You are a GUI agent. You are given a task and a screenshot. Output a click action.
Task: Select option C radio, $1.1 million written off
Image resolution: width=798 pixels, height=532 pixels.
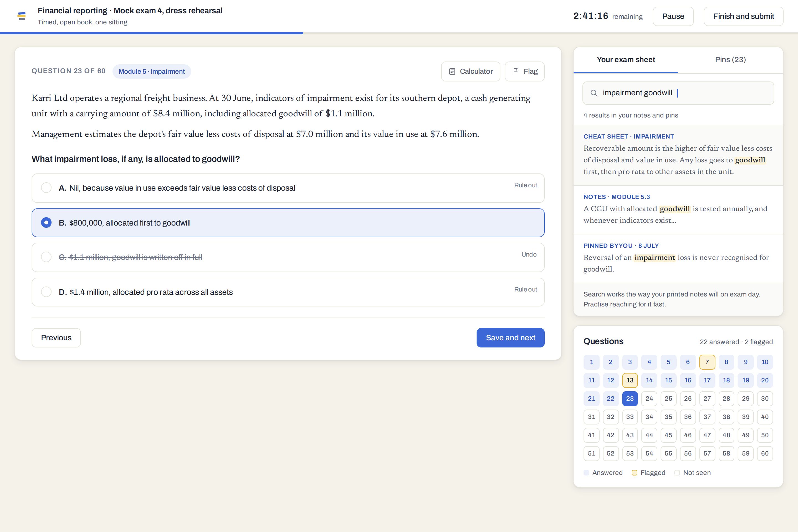click(x=46, y=257)
